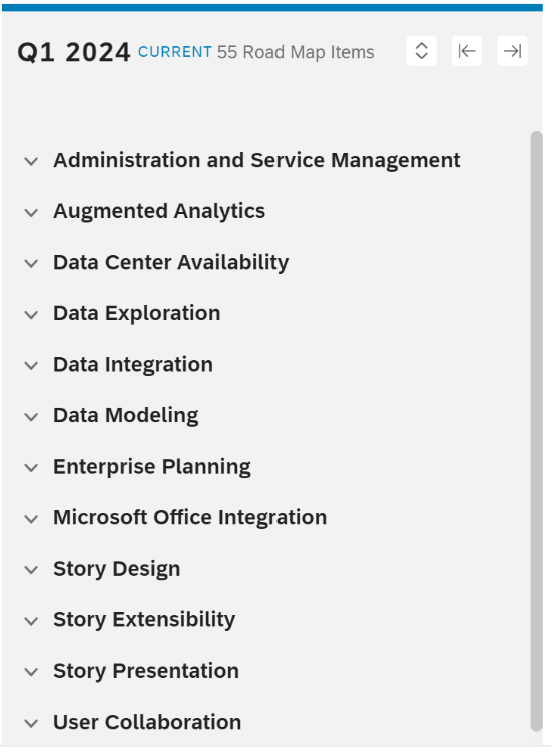Expand Data Center Availability chevron

point(31,263)
